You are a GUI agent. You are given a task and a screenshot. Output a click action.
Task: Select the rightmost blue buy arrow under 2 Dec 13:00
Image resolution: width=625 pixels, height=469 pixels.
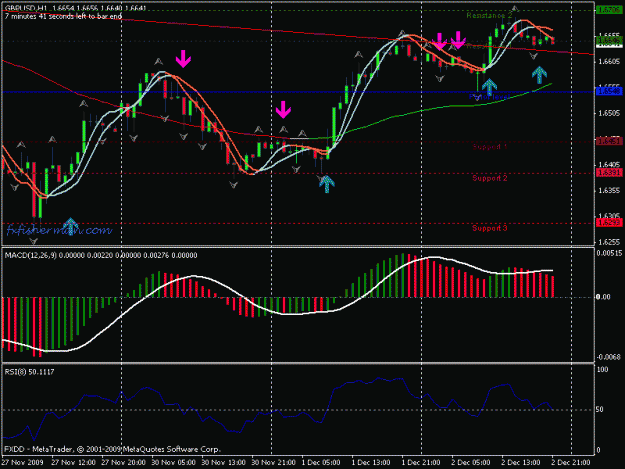(x=539, y=75)
